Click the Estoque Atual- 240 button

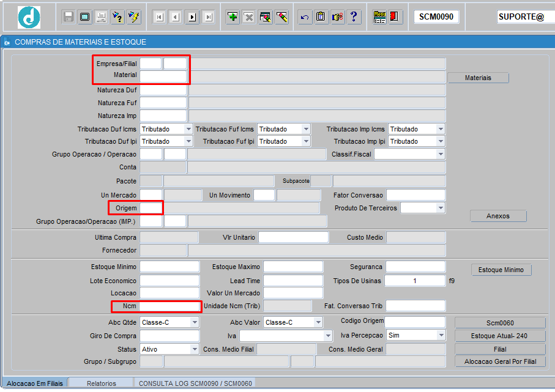tap(500, 336)
